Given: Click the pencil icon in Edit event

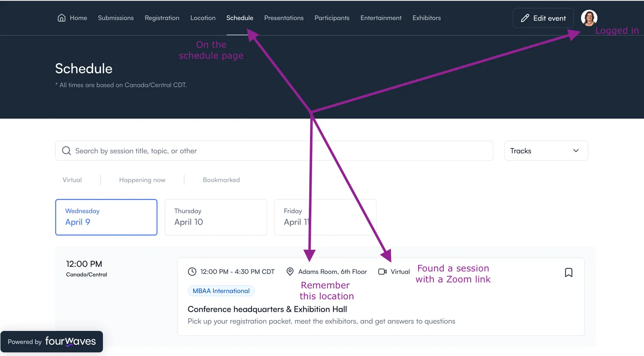Looking at the screenshot, I should tap(525, 18).
